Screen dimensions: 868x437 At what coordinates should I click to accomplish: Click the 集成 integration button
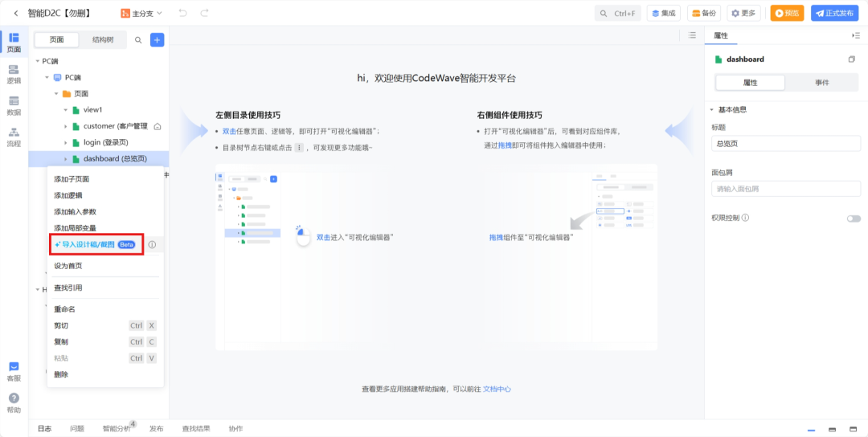663,13
